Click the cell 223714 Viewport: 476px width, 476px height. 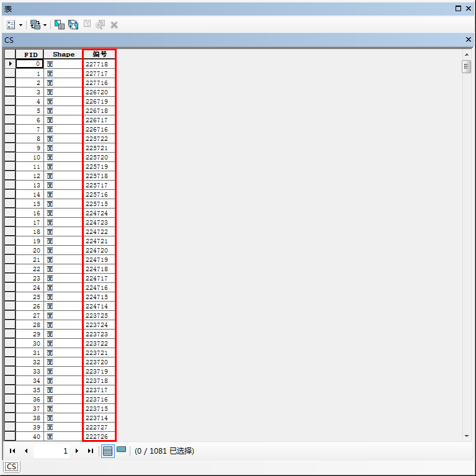99,418
